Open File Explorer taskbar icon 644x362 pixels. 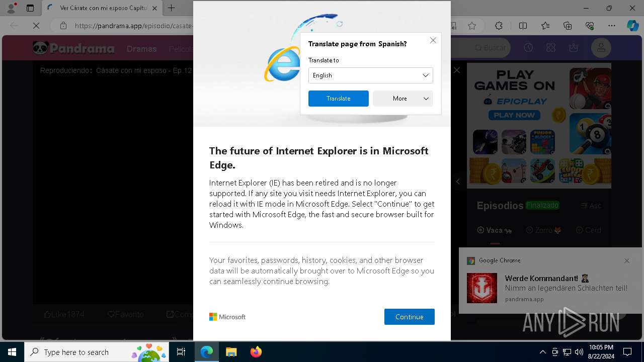[x=231, y=352]
